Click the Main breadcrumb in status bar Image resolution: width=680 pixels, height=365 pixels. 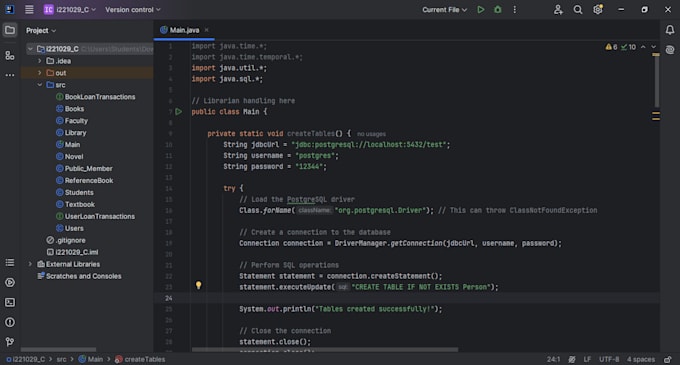click(91, 359)
